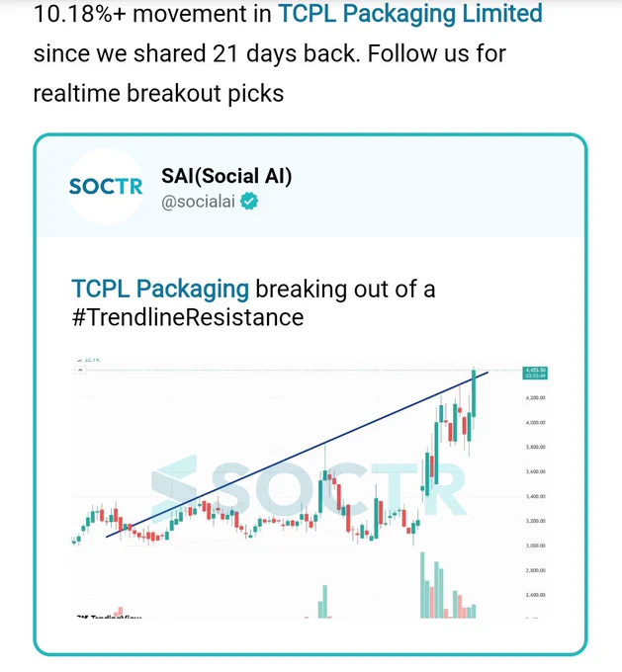
Task: Click the mid-chart volume spike bar
Action: point(324,602)
